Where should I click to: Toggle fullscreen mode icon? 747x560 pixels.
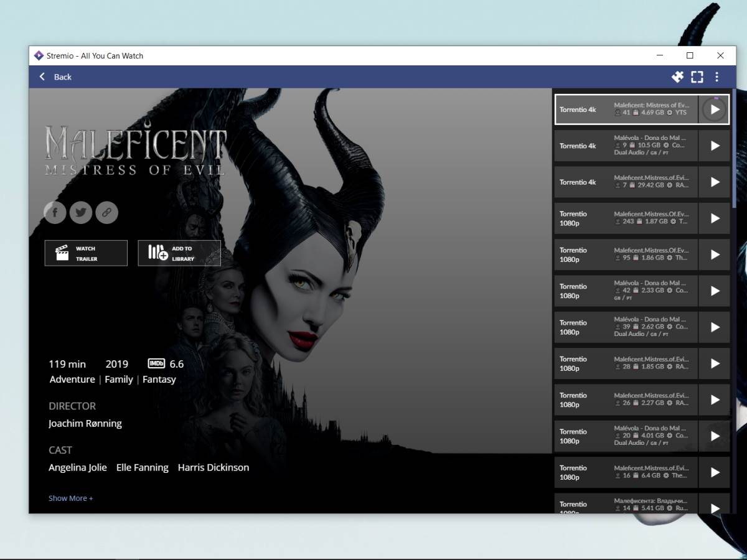[x=697, y=77]
